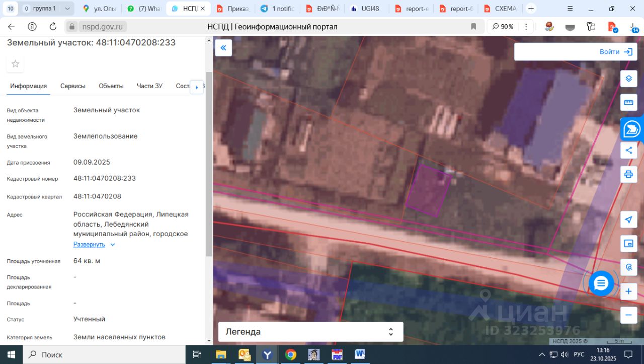Print the current map view
The image size is (644, 364).
pos(628,174)
